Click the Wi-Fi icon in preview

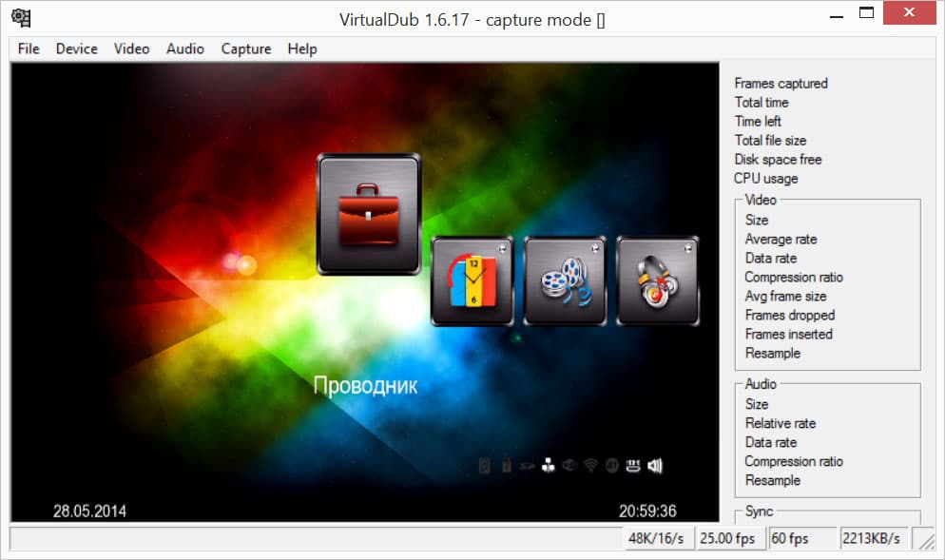590,465
